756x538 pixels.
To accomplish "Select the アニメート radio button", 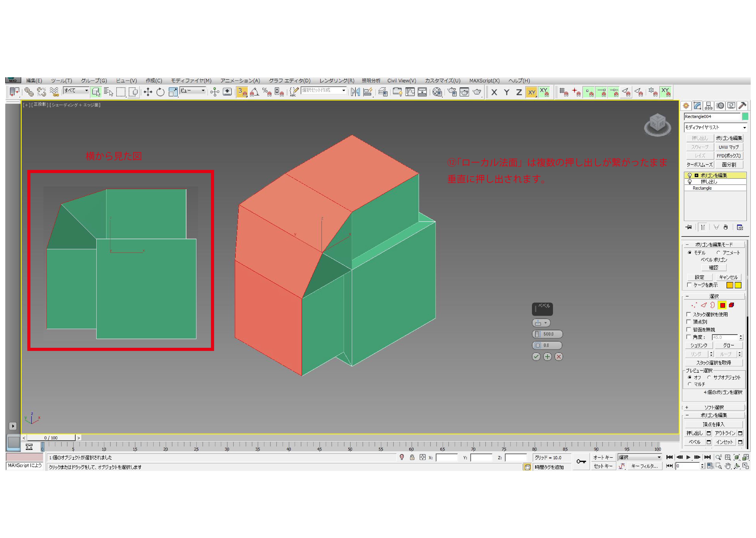I will [x=718, y=253].
